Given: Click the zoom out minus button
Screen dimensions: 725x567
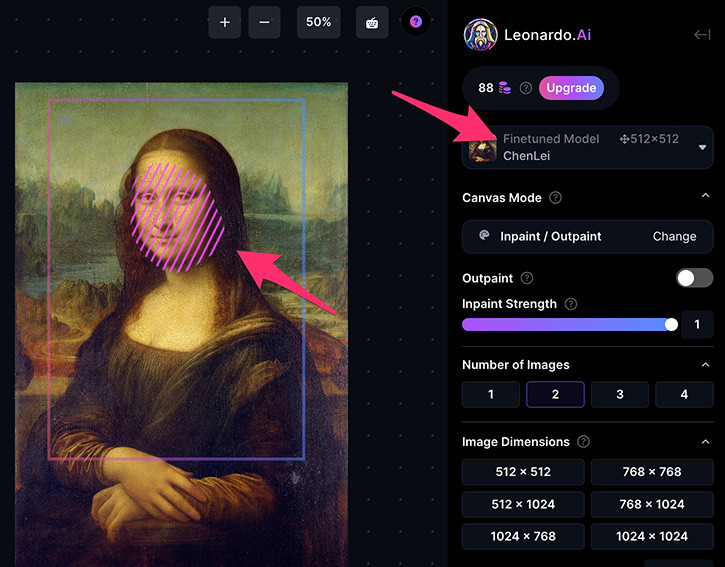Looking at the screenshot, I should pyautogui.click(x=264, y=22).
